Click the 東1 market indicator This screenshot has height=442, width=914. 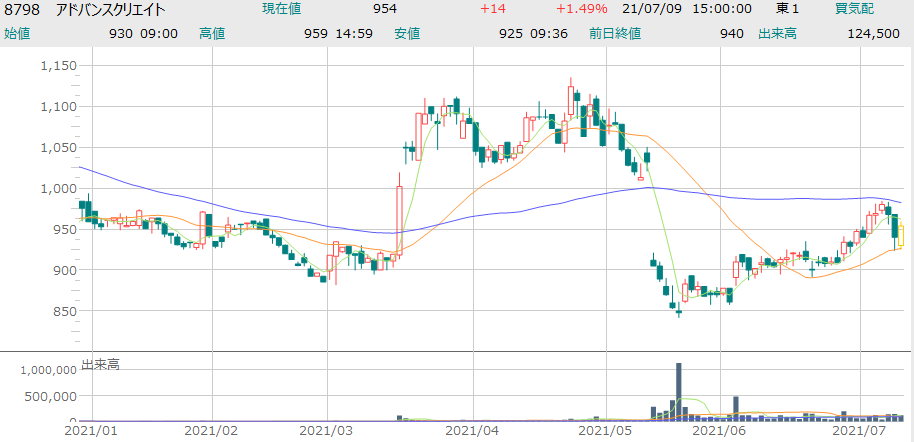[788, 9]
